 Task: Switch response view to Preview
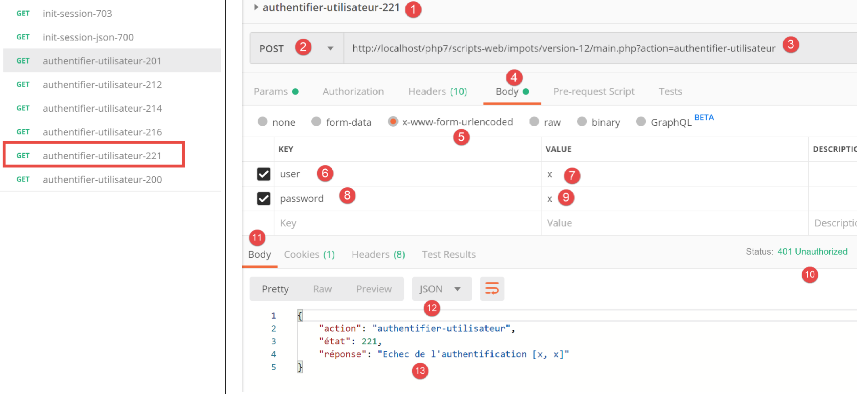point(374,289)
